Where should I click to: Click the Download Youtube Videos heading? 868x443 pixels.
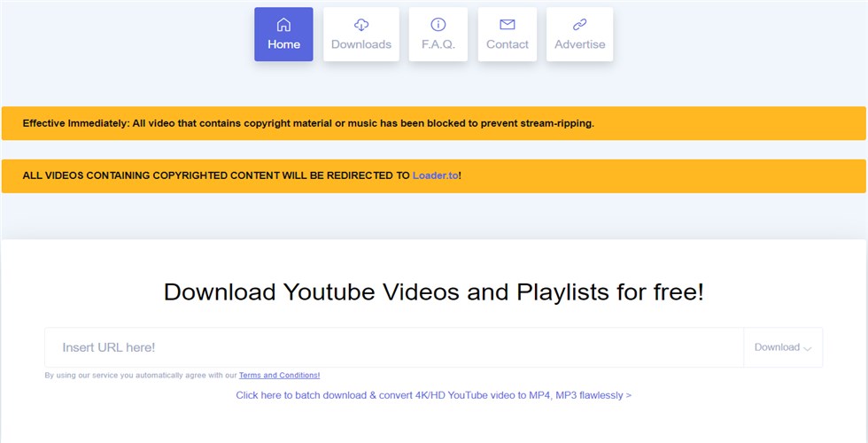pos(433,291)
